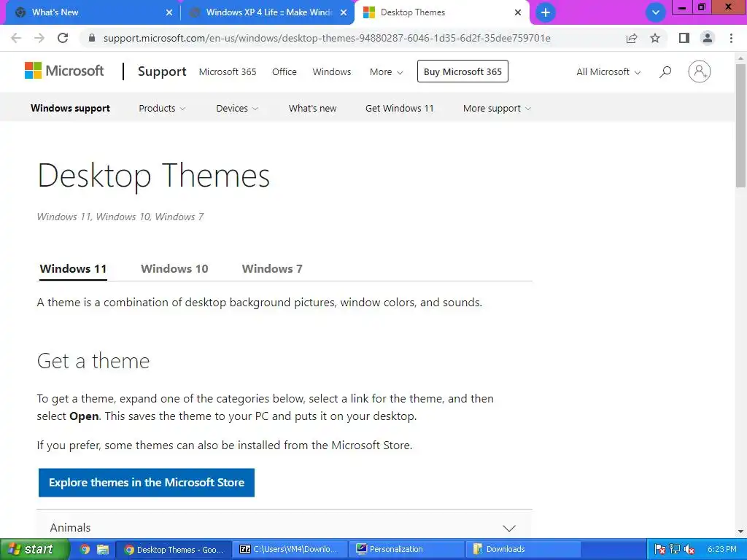Close the What's New tab
This screenshot has height=560, width=747.
click(169, 12)
